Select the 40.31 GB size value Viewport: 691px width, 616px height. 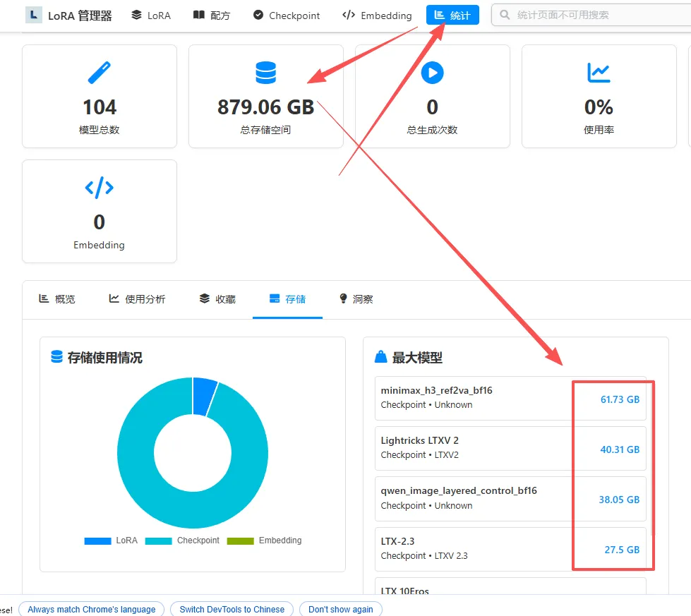[620, 450]
